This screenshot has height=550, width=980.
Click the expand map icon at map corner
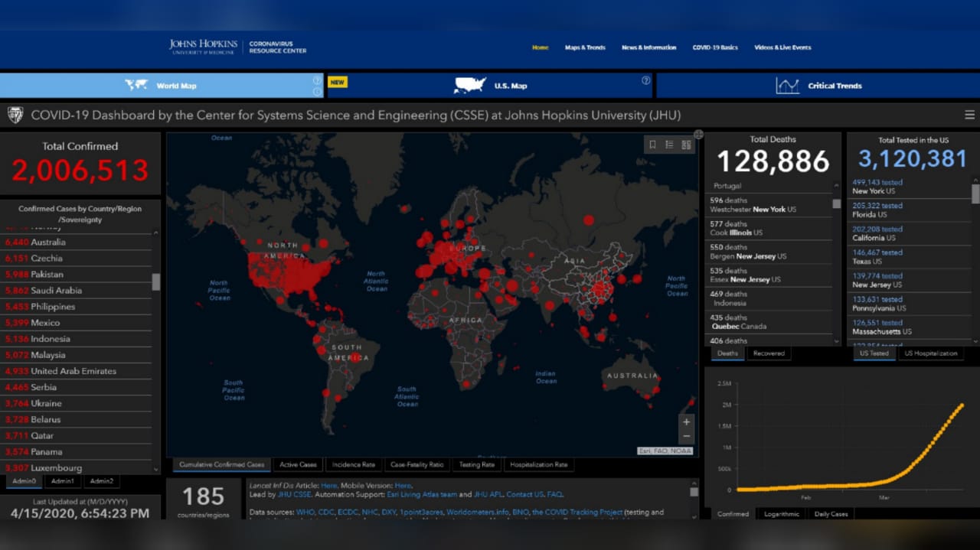click(x=698, y=135)
